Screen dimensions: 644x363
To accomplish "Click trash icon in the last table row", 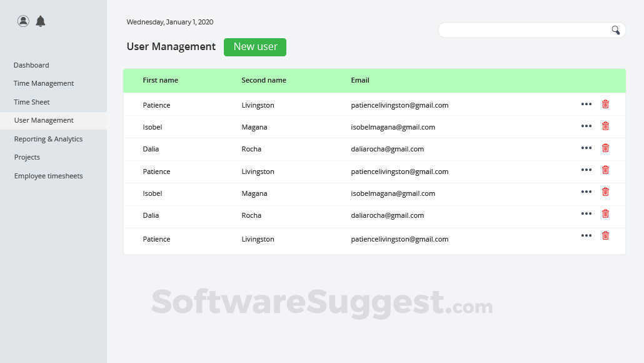I will pyautogui.click(x=605, y=236).
